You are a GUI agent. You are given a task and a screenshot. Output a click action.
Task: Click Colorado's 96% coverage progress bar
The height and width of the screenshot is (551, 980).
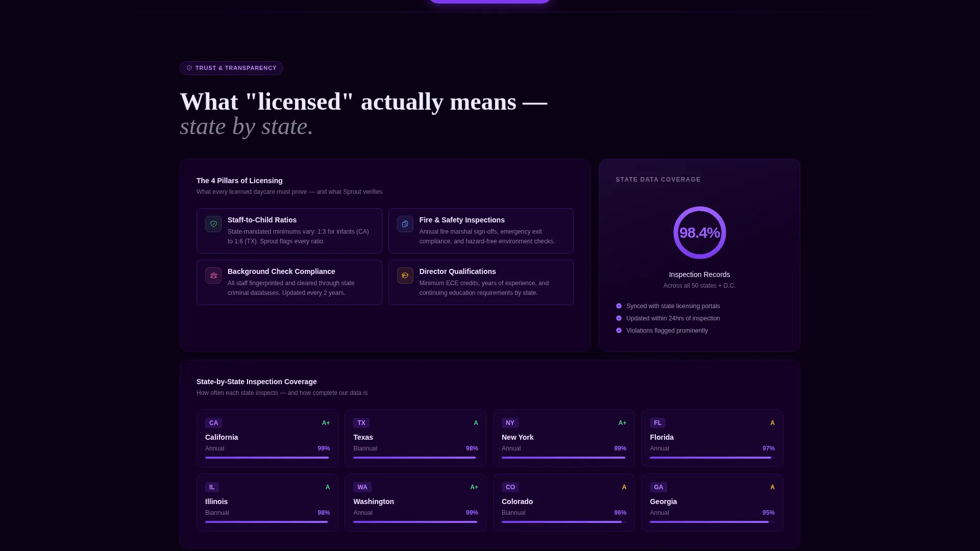tap(564, 522)
